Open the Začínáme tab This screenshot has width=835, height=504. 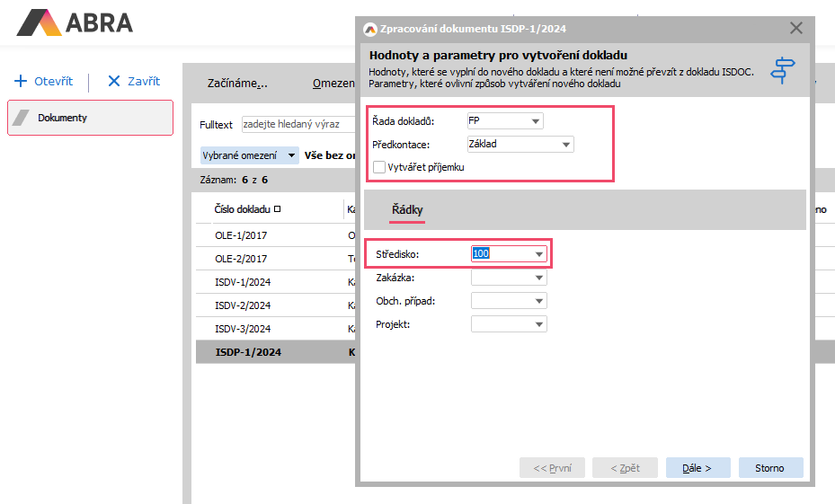click(237, 84)
